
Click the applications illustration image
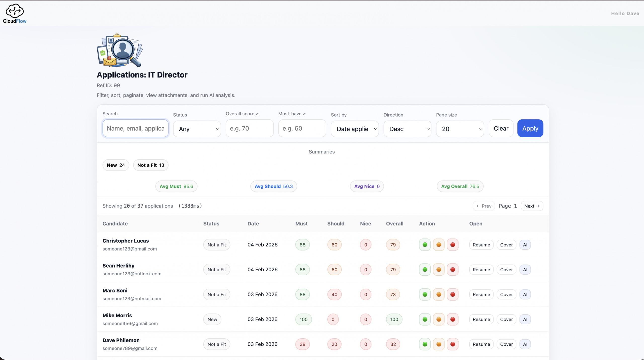click(x=120, y=50)
